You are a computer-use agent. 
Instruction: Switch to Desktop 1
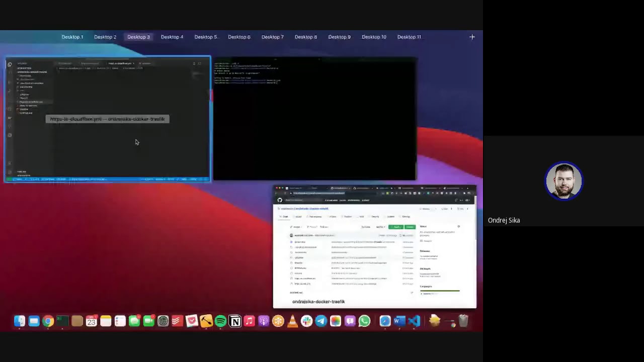click(72, 37)
